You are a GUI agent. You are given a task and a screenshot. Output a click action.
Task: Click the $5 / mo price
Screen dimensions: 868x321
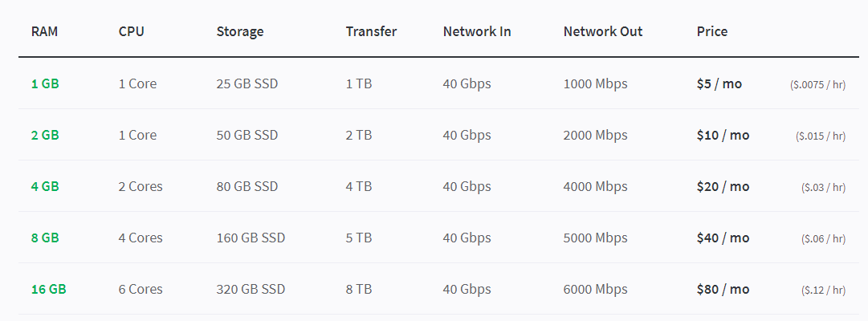point(719,84)
